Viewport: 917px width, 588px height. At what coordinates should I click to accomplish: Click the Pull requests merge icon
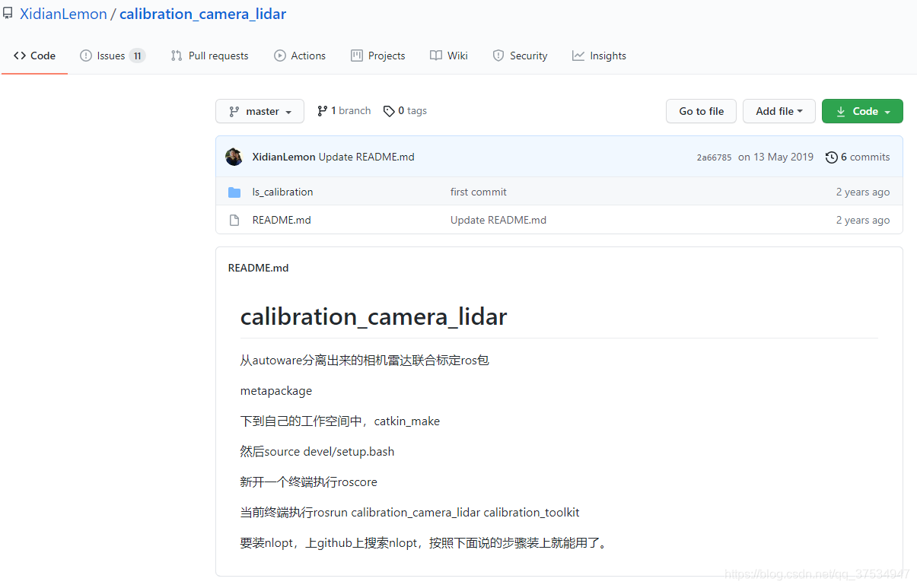tap(177, 56)
